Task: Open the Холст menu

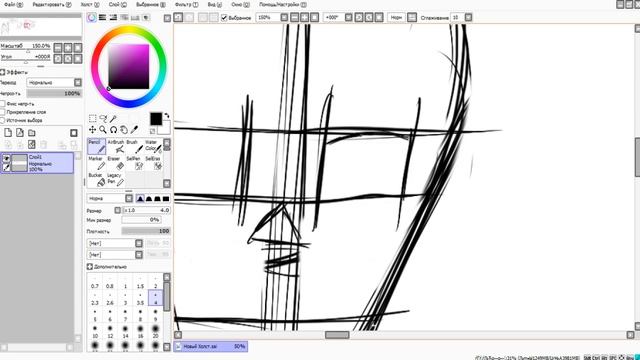Action: click(x=90, y=4)
